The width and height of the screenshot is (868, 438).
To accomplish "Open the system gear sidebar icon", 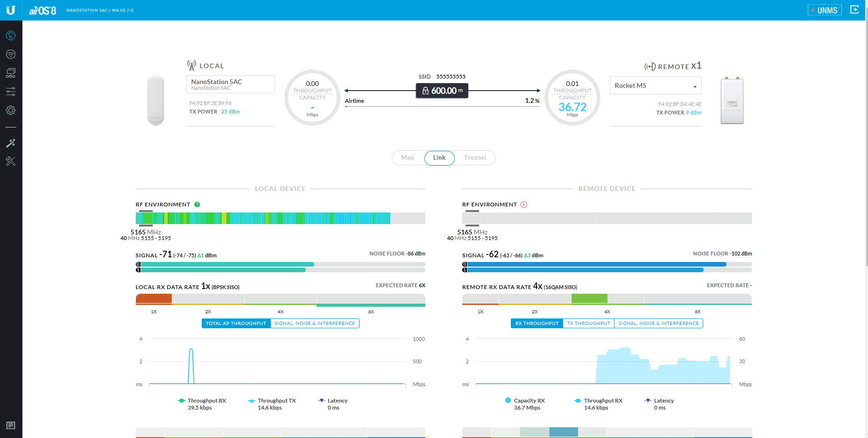I will tap(11, 110).
